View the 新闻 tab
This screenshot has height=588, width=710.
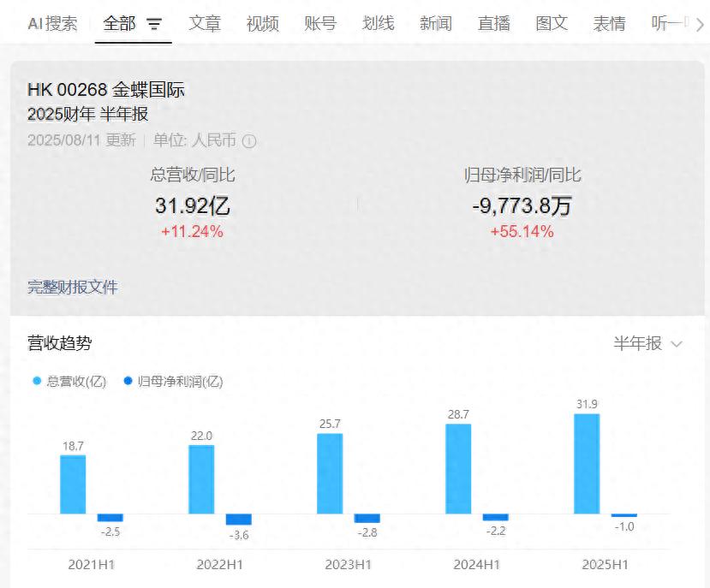click(x=436, y=24)
